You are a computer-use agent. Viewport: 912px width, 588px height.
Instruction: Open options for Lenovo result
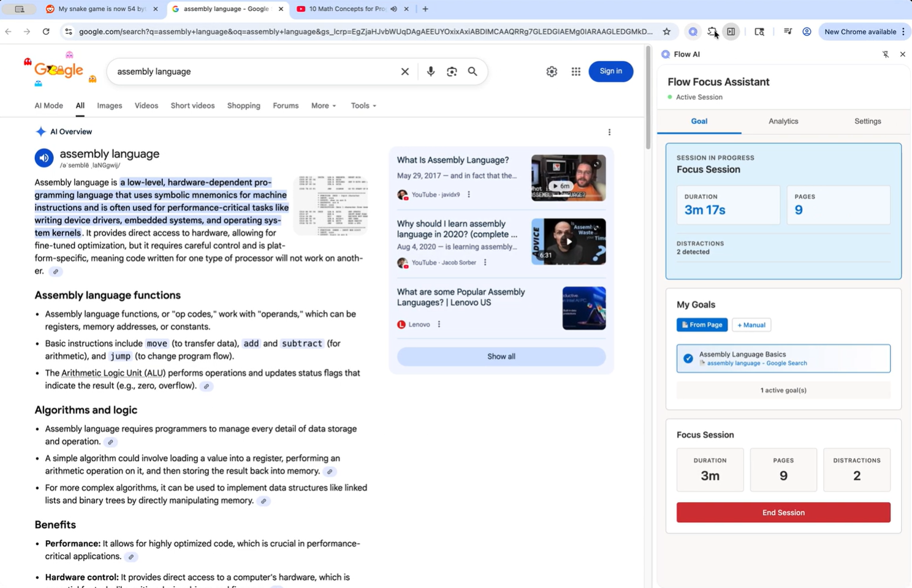pyautogui.click(x=439, y=325)
